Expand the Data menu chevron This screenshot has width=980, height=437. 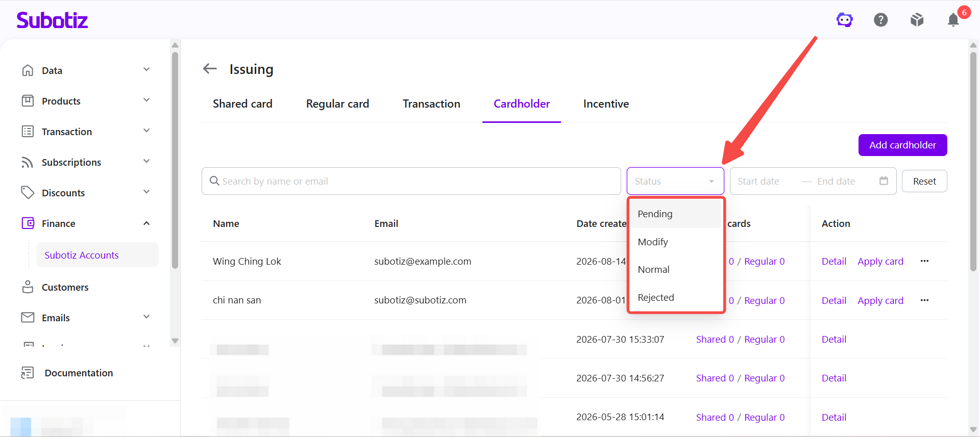point(146,69)
